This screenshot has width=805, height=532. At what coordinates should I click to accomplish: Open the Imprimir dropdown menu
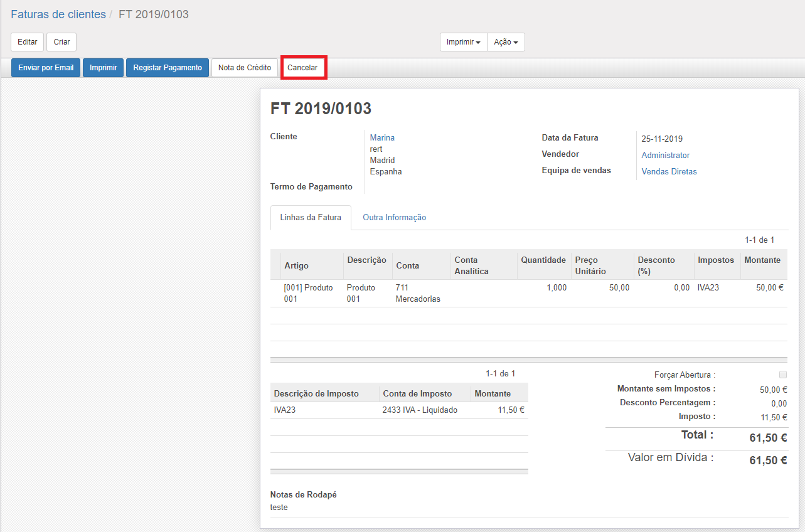pyautogui.click(x=463, y=42)
